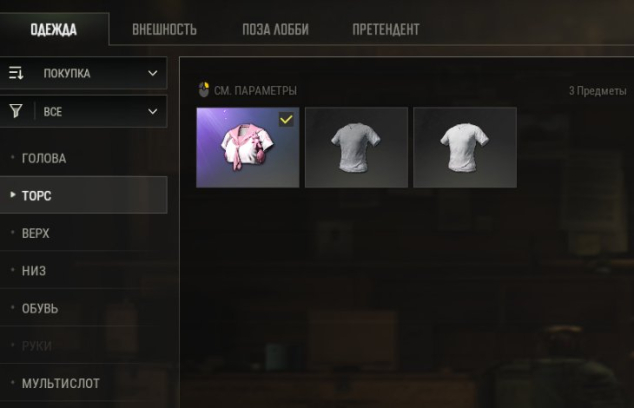634x408 pixels.
Task: Select the white T-shirt item
Action: (x=465, y=147)
